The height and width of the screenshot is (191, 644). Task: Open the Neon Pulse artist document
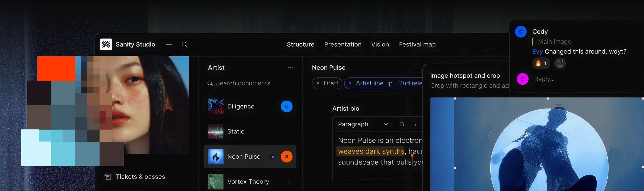(x=250, y=157)
